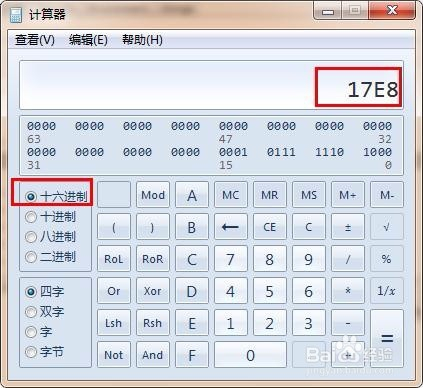Click the Or bitwise button
The height and width of the screenshot is (388, 423).
point(114,291)
